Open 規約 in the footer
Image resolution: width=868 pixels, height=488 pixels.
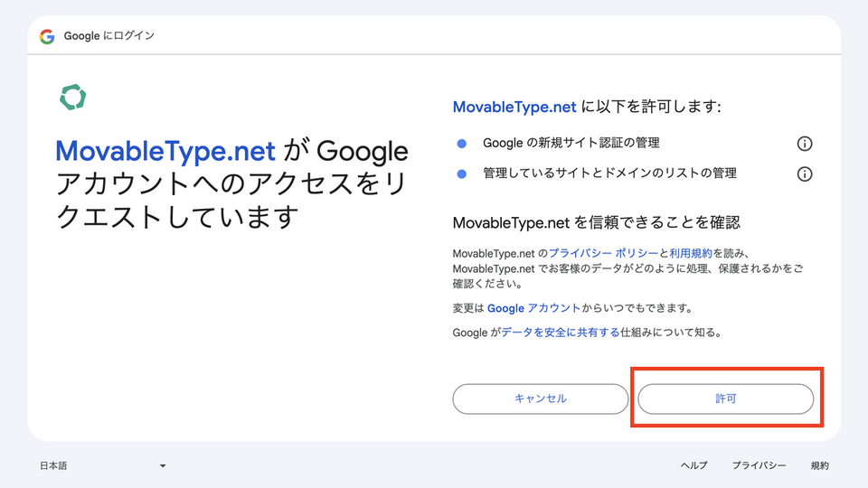[x=819, y=466]
